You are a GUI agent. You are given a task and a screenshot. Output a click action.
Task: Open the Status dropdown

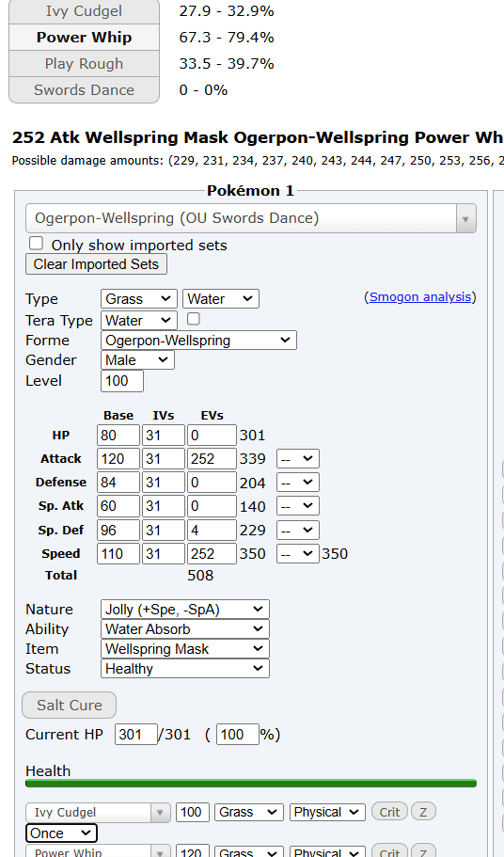(185, 669)
